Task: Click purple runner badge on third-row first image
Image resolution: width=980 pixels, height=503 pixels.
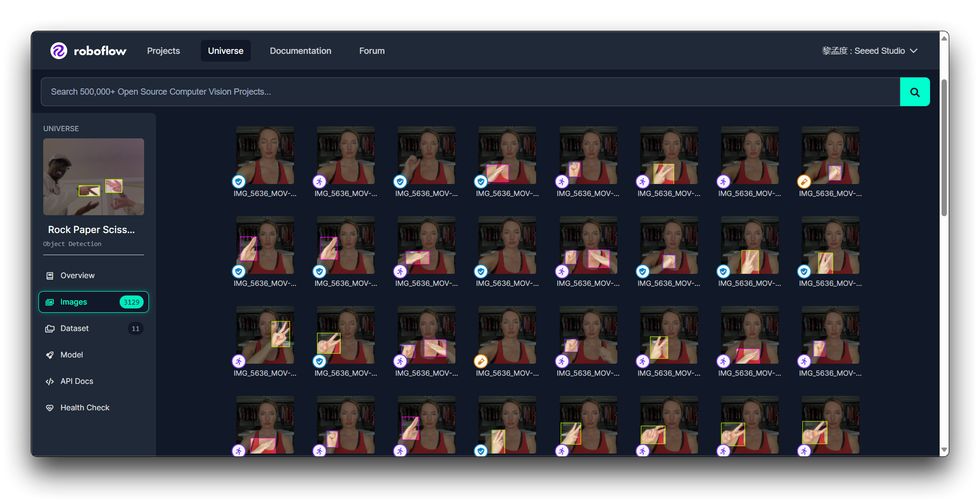Action: click(239, 361)
